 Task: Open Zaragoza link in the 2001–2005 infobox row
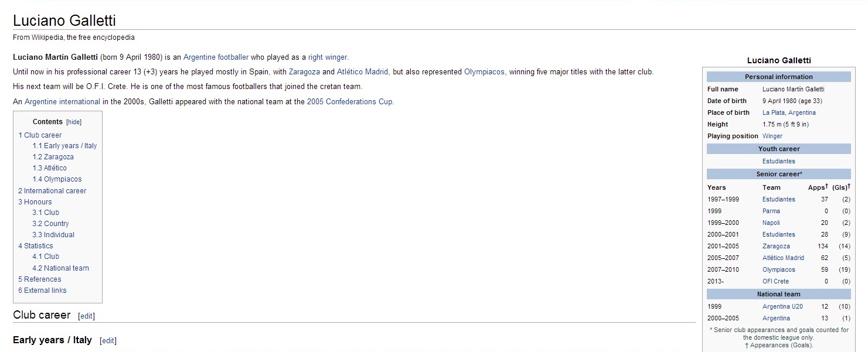776,246
